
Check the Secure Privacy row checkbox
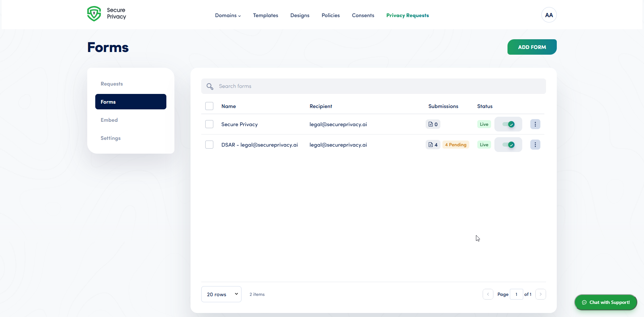tap(209, 124)
